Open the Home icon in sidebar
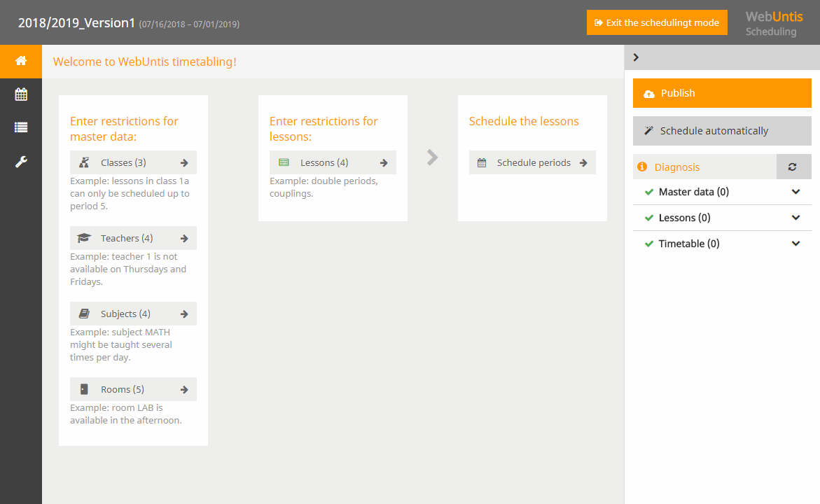Screen dimensions: 820x504 coord(21,61)
